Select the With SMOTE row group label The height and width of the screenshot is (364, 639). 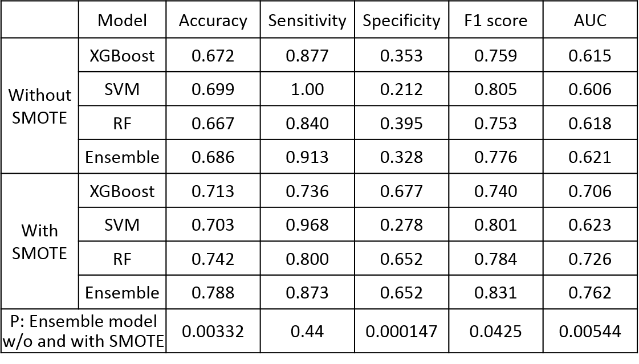click(x=40, y=242)
